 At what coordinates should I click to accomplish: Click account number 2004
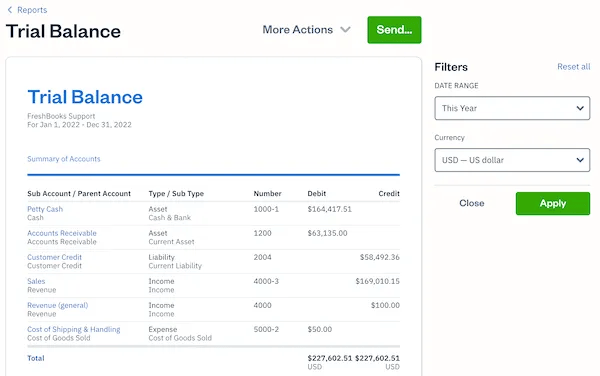262,257
